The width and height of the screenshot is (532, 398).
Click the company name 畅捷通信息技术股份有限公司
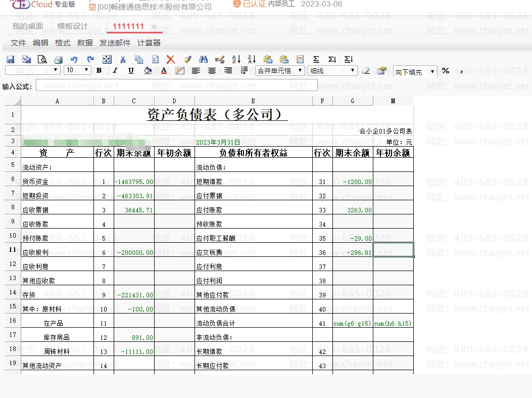[x=161, y=7]
